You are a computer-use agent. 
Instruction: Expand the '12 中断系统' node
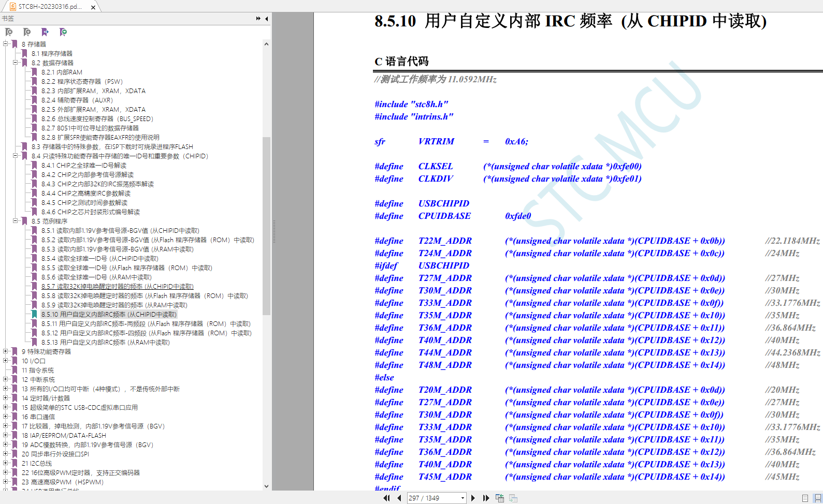5,379
